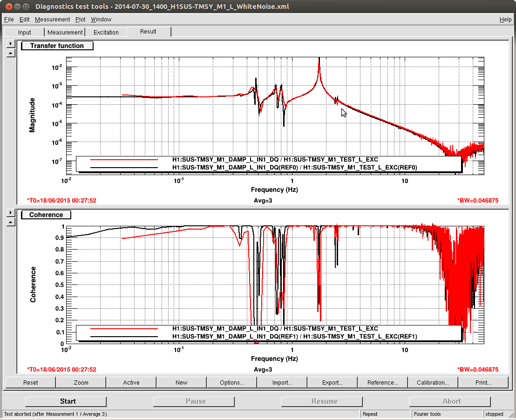Minimize the Diagnostics test tools window
Screen dimensions: 516x420
pyautogui.click(x=17, y=7)
